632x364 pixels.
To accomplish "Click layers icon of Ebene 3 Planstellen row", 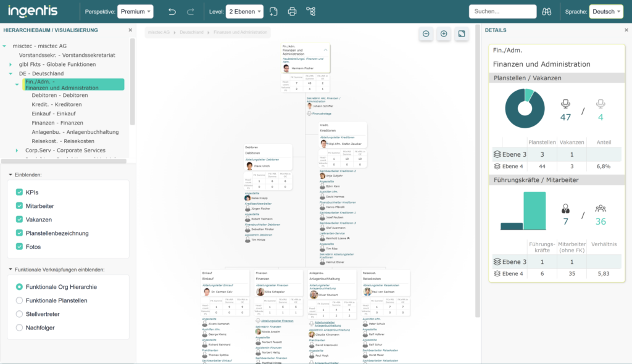I will click(497, 154).
